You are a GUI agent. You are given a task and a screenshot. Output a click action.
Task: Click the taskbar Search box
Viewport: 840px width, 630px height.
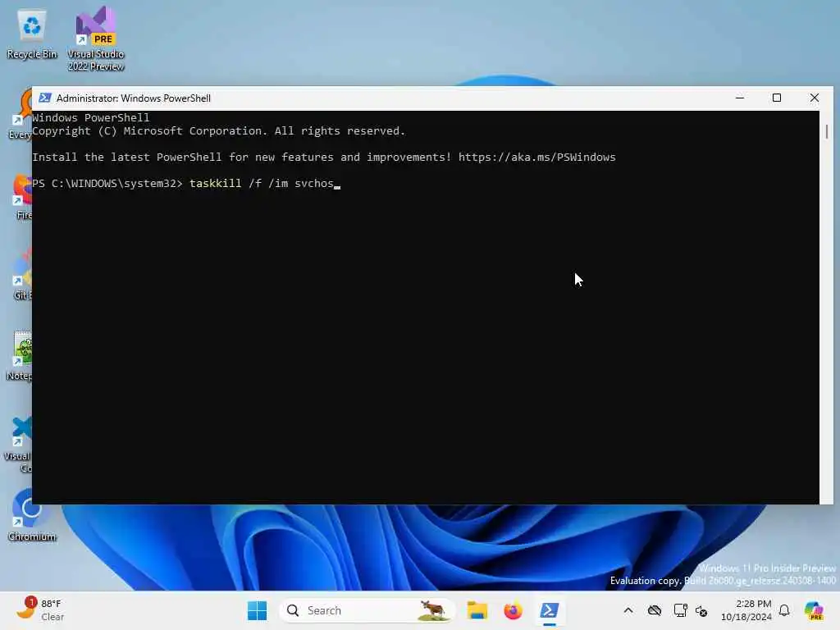(x=367, y=610)
